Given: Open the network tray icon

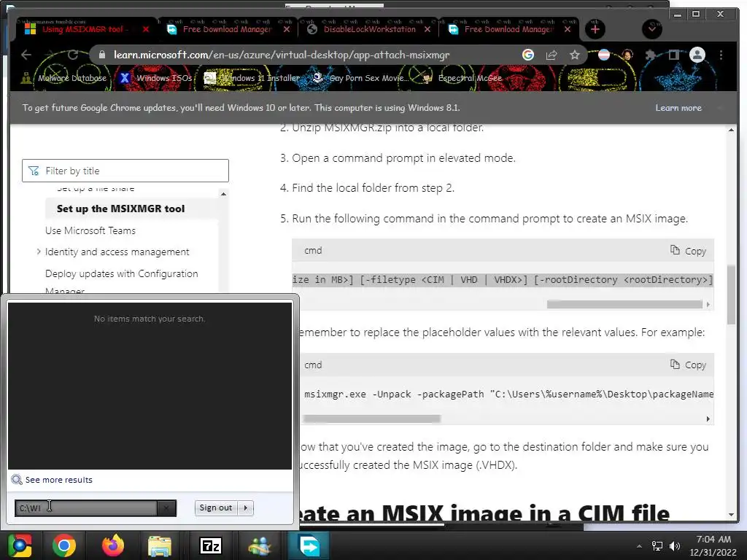Looking at the screenshot, I should click(657, 546).
